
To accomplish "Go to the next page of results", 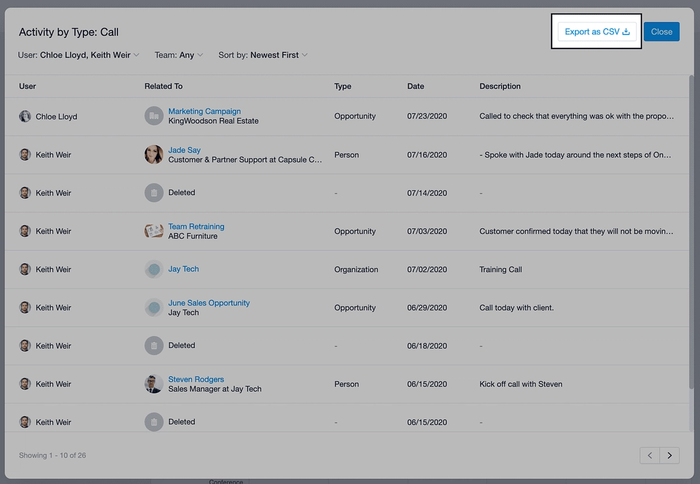I will tap(669, 455).
